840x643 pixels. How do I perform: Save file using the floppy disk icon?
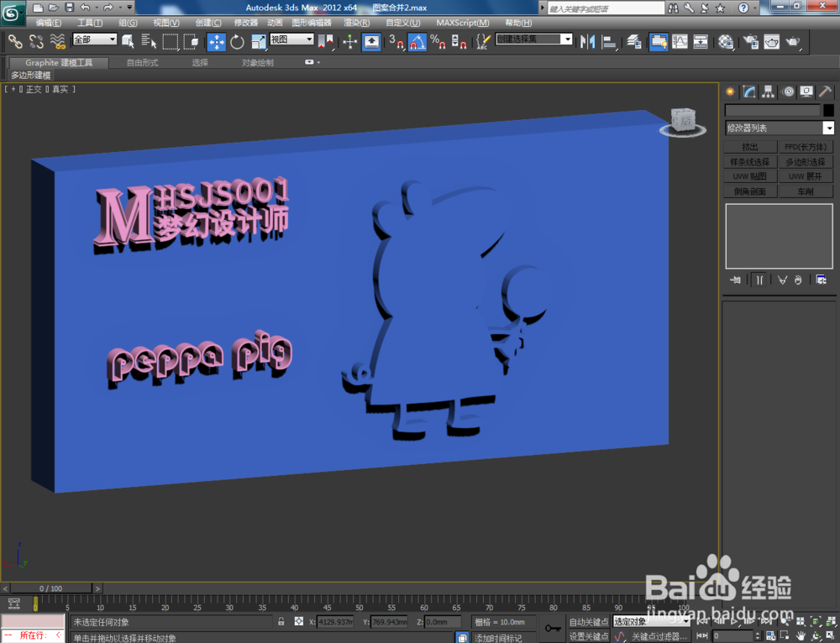point(69,8)
